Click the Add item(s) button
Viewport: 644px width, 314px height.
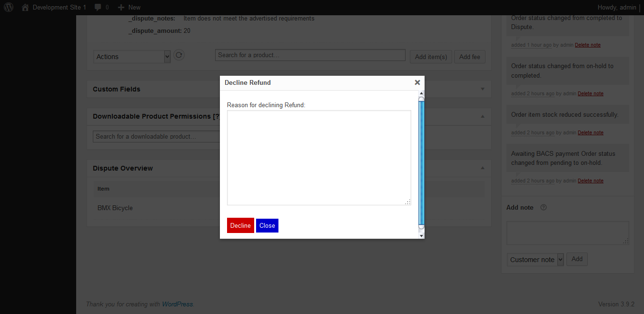431,57
